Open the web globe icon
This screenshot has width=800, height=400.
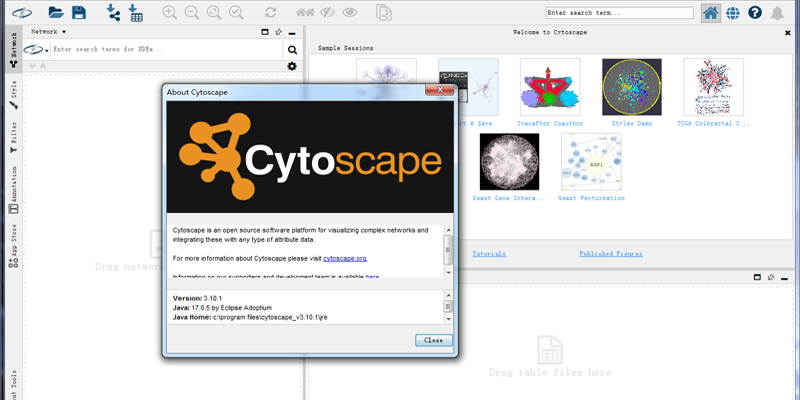coord(733,13)
